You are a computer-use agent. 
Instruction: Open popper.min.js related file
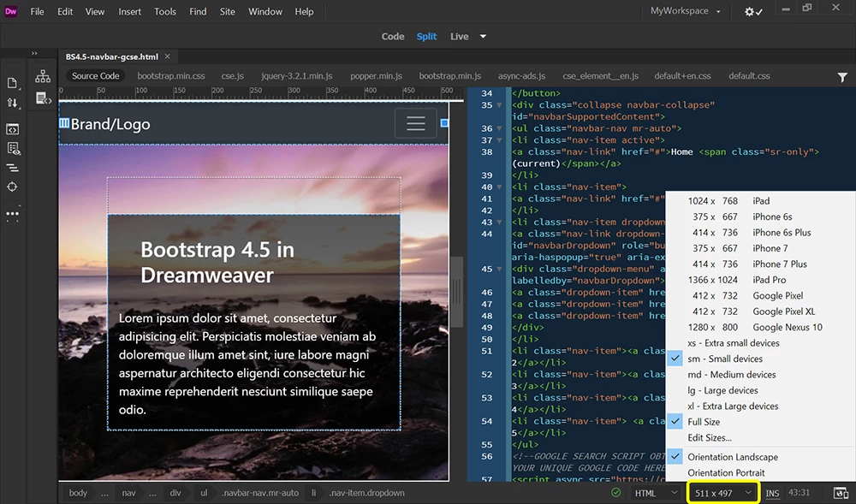[376, 76]
